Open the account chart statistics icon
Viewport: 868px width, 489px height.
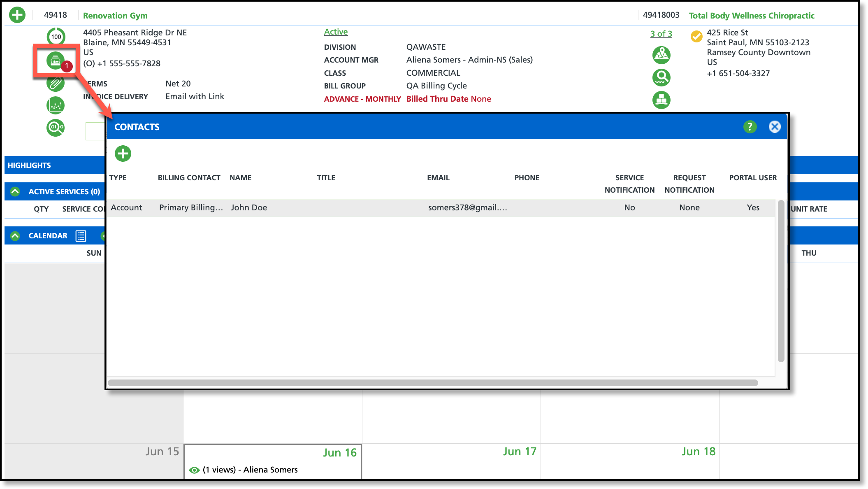coord(56,105)
